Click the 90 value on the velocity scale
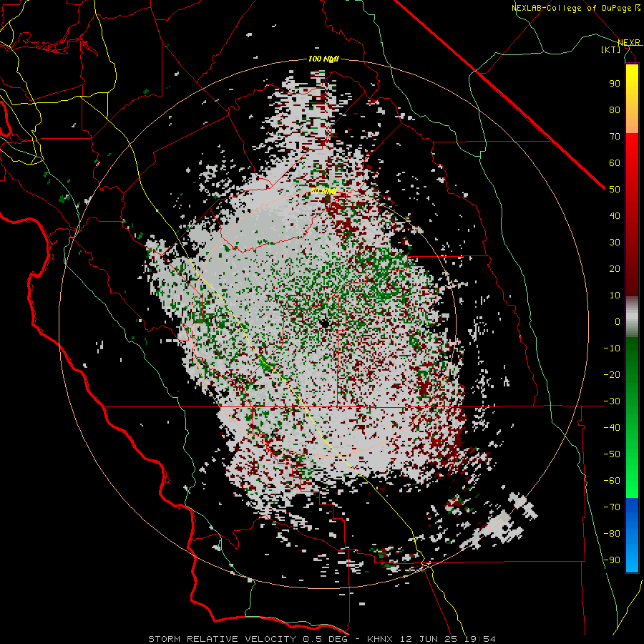Image resolution: width=644 pixels, height=644 pixels. [x=615, y=84]
